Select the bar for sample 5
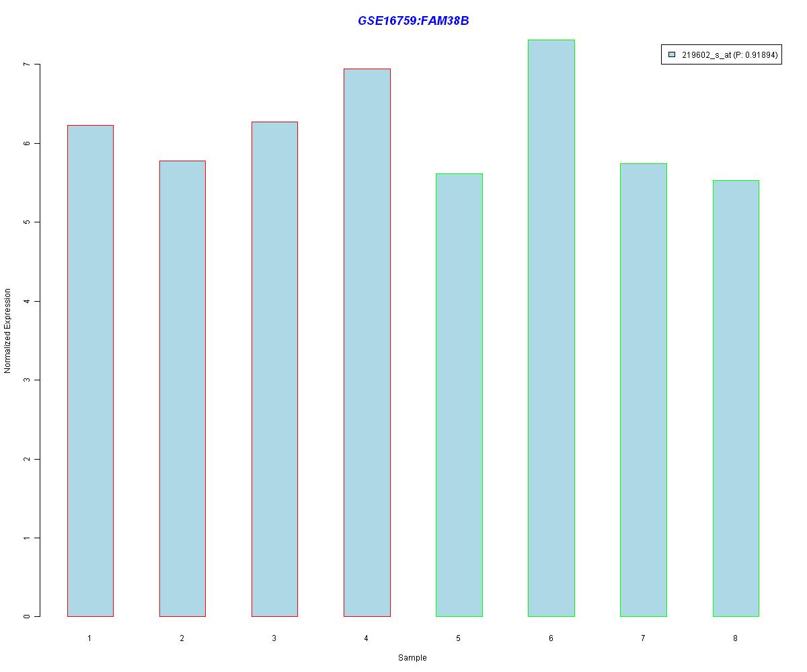This screenshot has height=672, width=807. pos(459,395)
